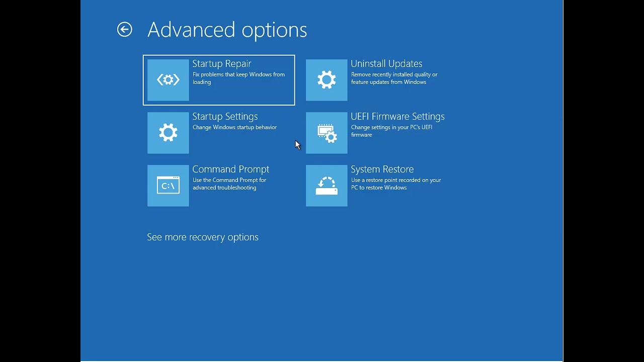Select the System Restore drive icon

[x=327, y=186]
